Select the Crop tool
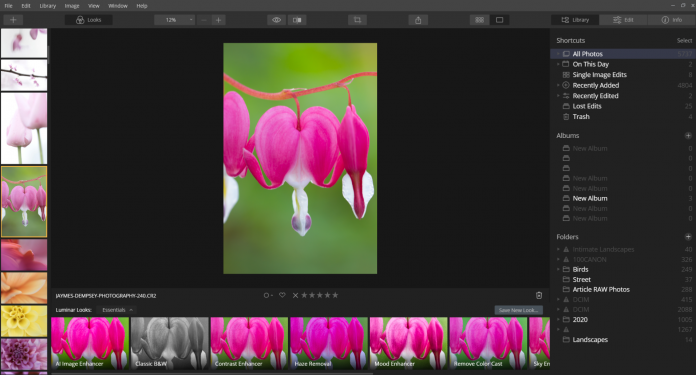The width and height of the screenshot is (696, 375). click(357, 20)
